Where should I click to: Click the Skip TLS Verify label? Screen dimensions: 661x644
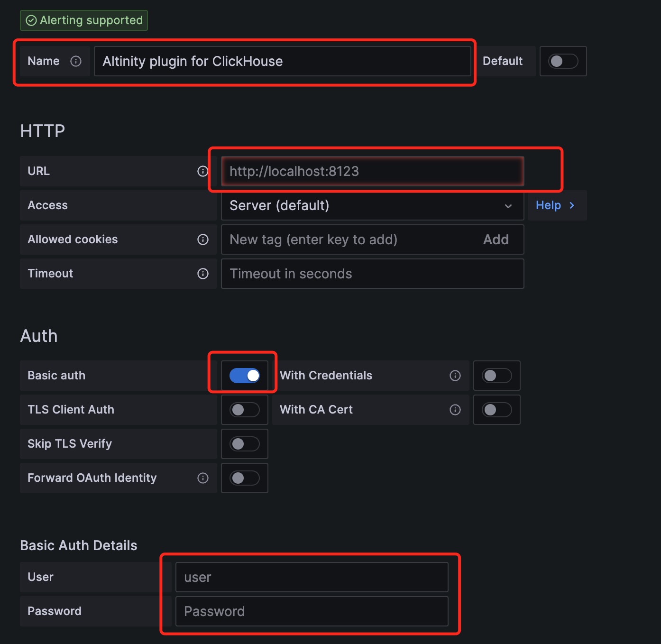[70, 444]
